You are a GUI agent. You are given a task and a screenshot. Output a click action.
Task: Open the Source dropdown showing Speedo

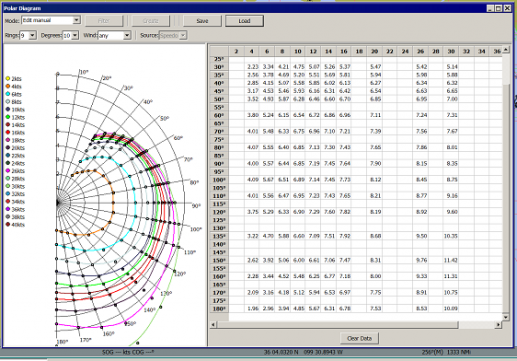pyautogui.click(x=173, y=35)
